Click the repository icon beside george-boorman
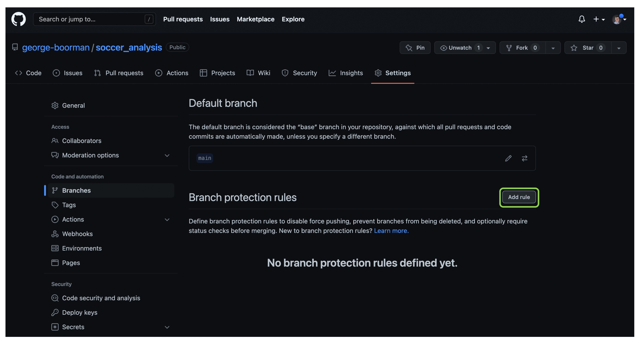Screen dimensions: 644x352 [x=15, y=47]
